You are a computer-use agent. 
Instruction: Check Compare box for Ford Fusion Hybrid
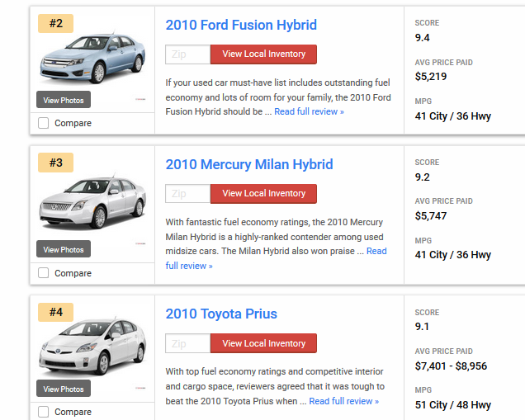pos(43,123)
